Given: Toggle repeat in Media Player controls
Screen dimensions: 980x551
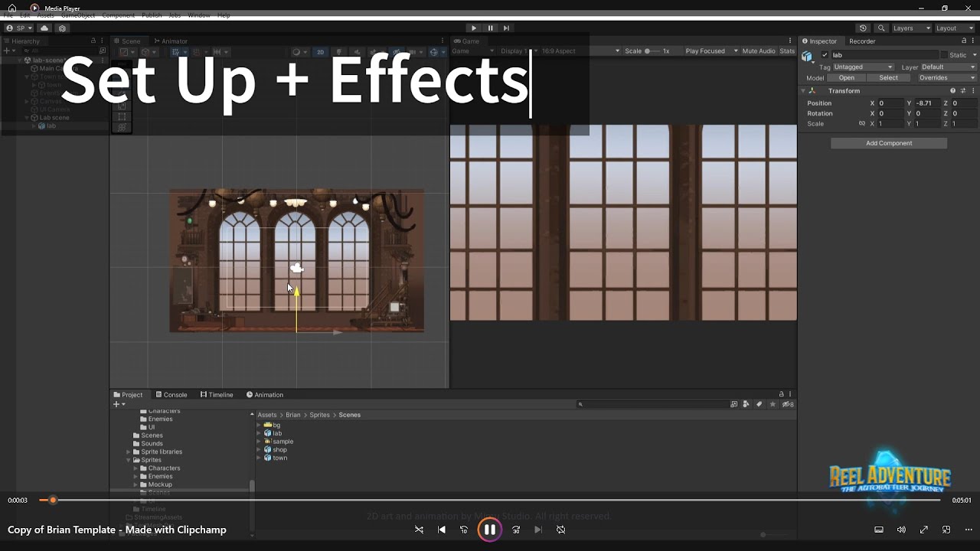Looking at the screenshot, I should coord(561,530).
